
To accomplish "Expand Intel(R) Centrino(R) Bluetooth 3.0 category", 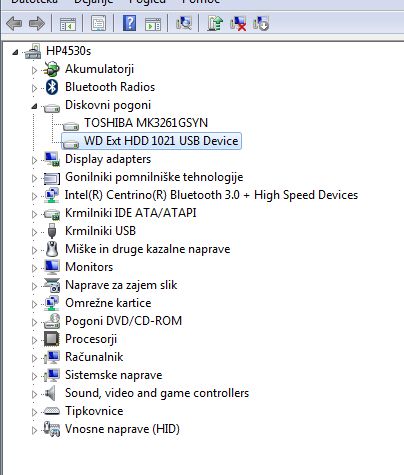I will 34,196.
